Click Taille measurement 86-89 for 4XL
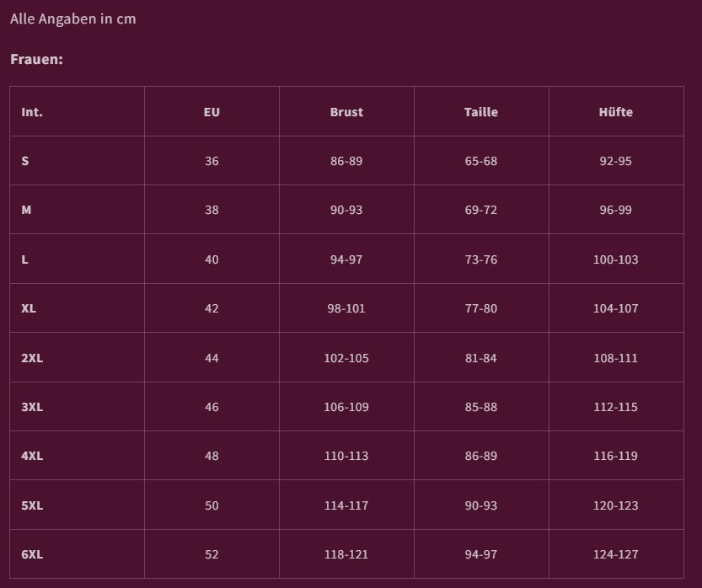The width and height of the screenshot is (702, 588). [481, 456]
